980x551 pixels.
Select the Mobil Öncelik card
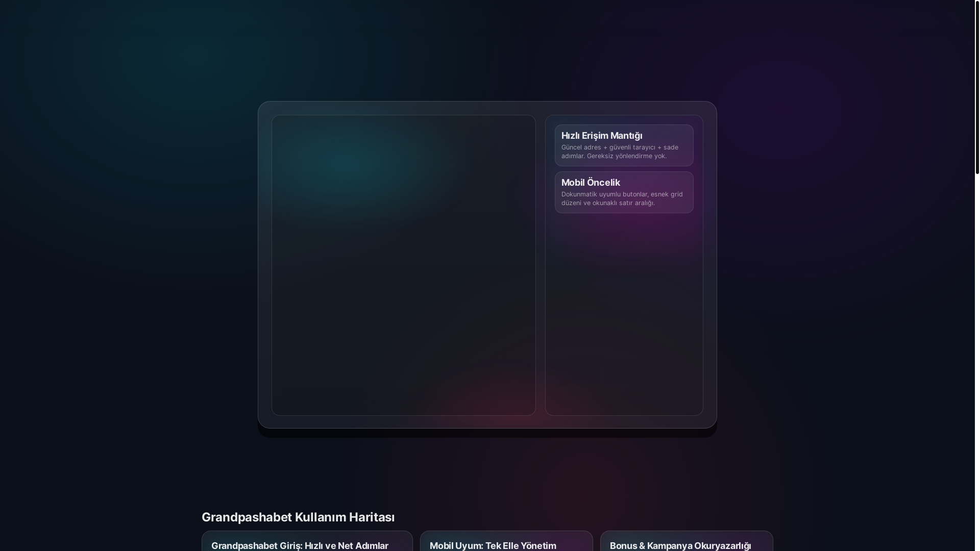(624, 192)
